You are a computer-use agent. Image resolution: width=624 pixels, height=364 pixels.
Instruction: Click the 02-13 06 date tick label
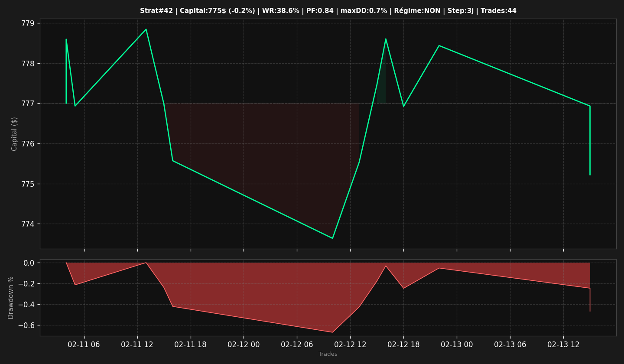510,344
